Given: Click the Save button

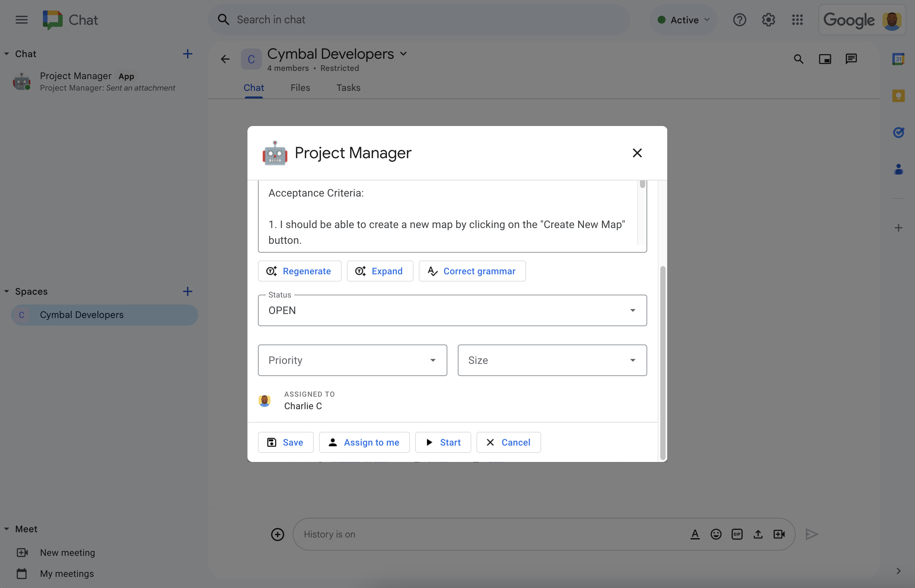Looking at the screenshot, I should tap(286, 441).
